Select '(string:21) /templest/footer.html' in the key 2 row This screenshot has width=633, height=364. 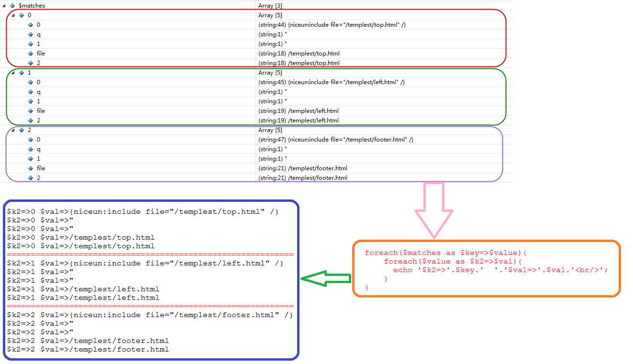(x=303, y=178)
